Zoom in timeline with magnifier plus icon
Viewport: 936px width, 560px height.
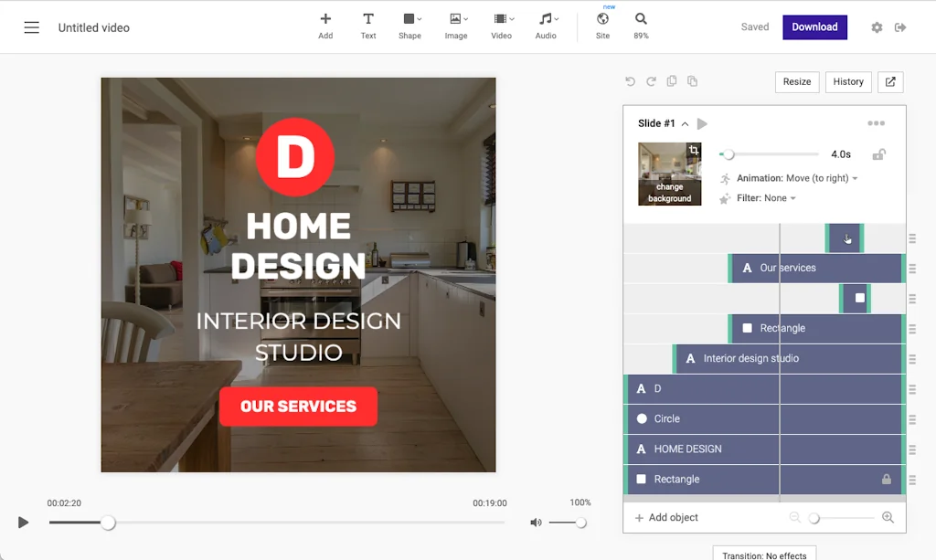click(888, 517)
